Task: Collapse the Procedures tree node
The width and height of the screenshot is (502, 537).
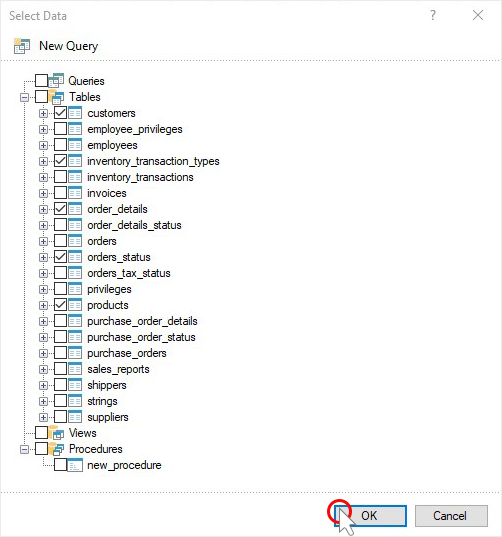Action: (24, 449)
